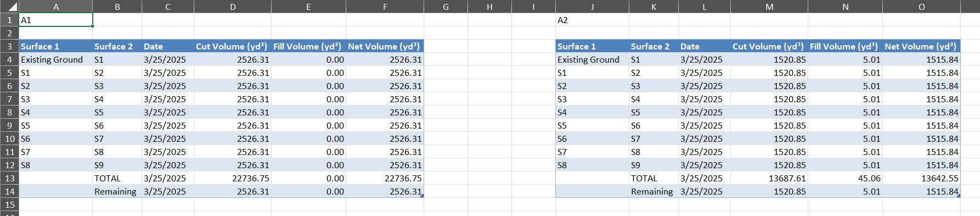Viewport: 980px width, 216px height.
Task: Select row 4 header
Action: pyautogui.click(x=9, y=59)
